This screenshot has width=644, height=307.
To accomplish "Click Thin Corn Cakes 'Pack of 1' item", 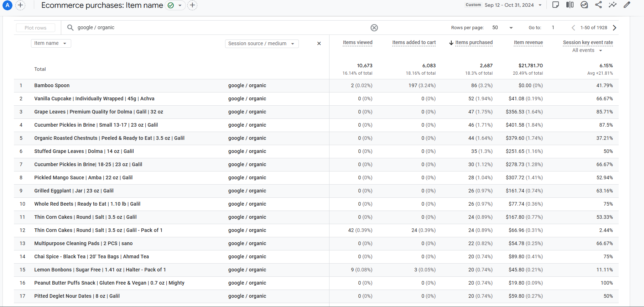I will (x=98, y=231).
